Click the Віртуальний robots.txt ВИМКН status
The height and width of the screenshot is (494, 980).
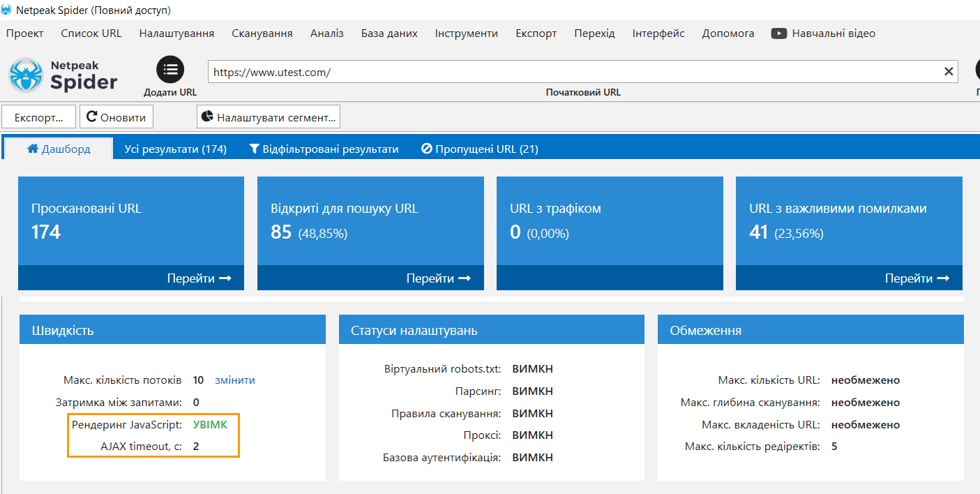[x=532, y=369]
